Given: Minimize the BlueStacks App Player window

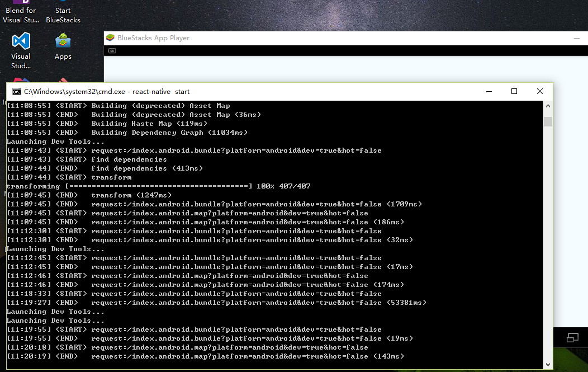Looking at the screenshot, I should [x=577, y=38].
